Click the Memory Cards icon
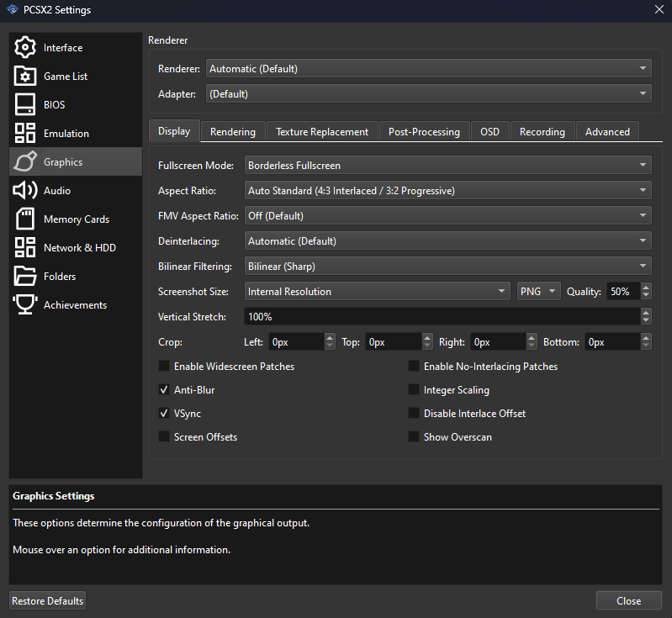The height and width of the screenshot is (618, 672). click(25, 219)
